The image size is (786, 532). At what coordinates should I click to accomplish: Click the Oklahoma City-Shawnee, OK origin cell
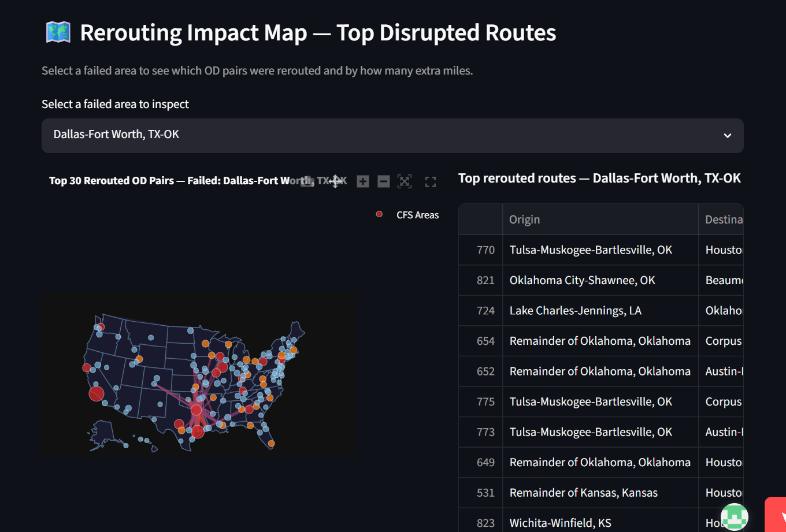coord(600,280)
